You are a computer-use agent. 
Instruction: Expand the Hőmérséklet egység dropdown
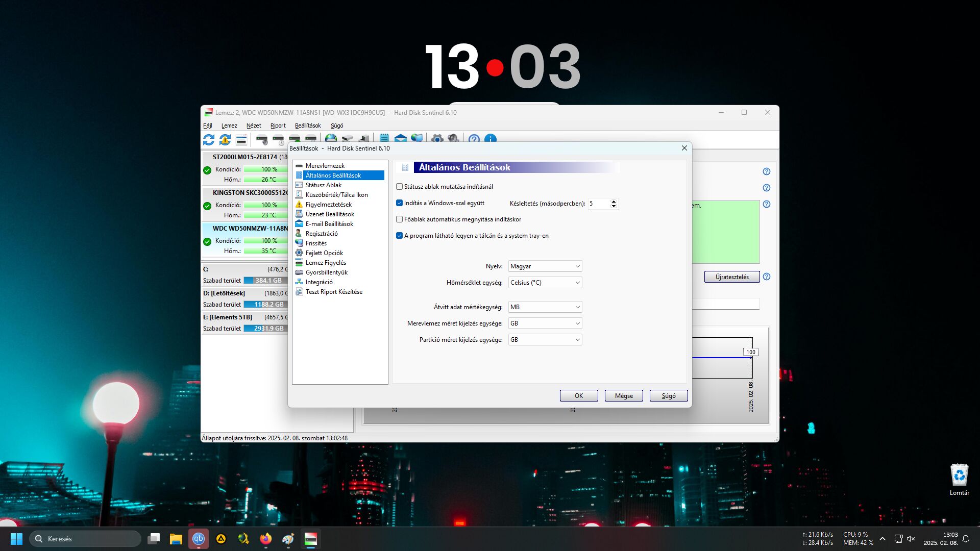545,283
